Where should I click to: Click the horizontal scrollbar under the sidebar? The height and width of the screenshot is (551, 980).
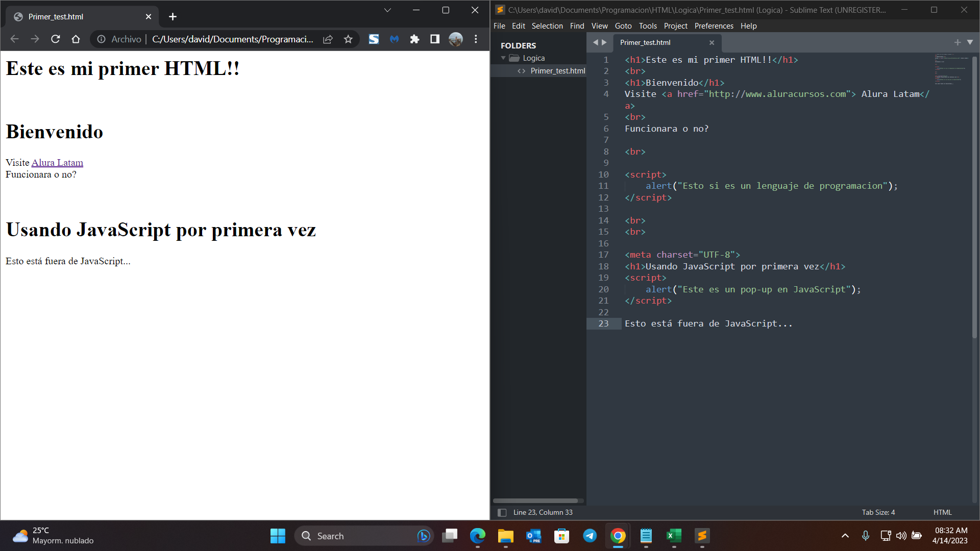pos(535,501)
